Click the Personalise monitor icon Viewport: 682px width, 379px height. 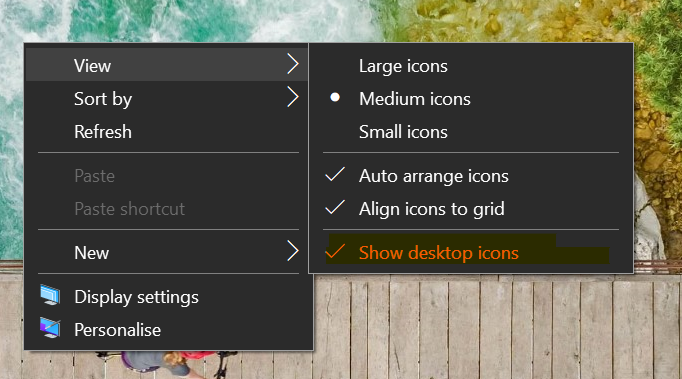pyautogui.click(x=50, y=328)
